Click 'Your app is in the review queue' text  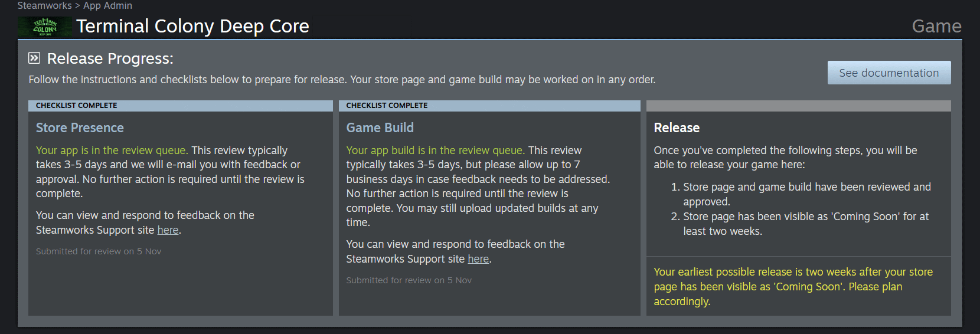[112, 150]
